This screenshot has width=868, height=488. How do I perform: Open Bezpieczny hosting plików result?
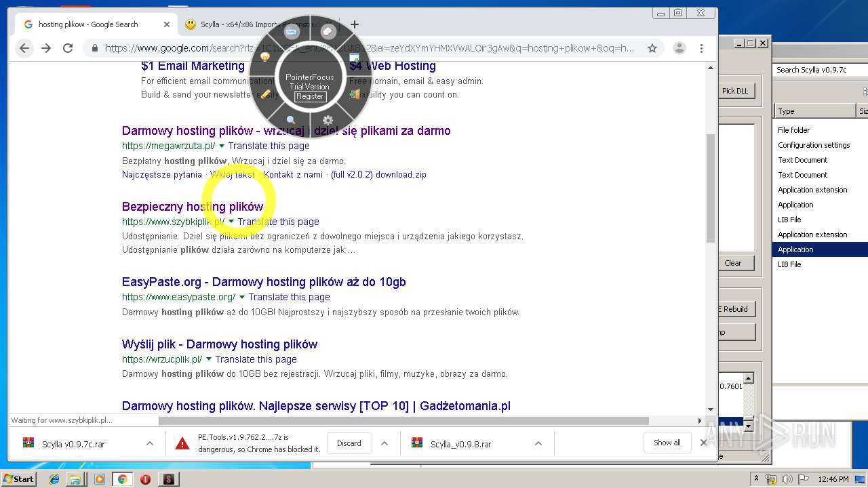point(193,207)
